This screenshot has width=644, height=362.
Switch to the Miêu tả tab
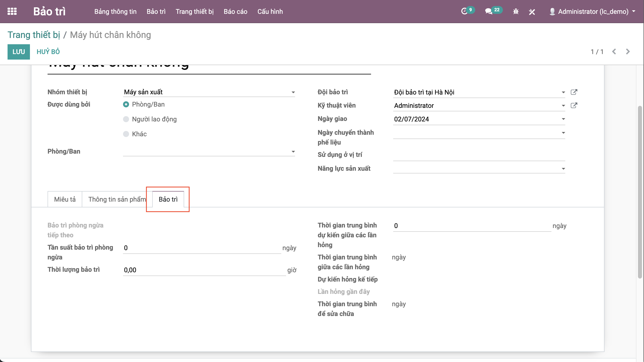65,199
